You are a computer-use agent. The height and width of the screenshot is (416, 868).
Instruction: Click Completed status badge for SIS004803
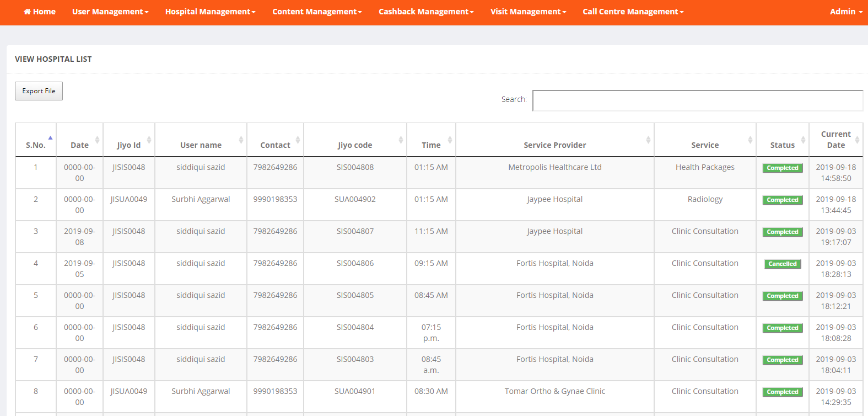[783, 360]
